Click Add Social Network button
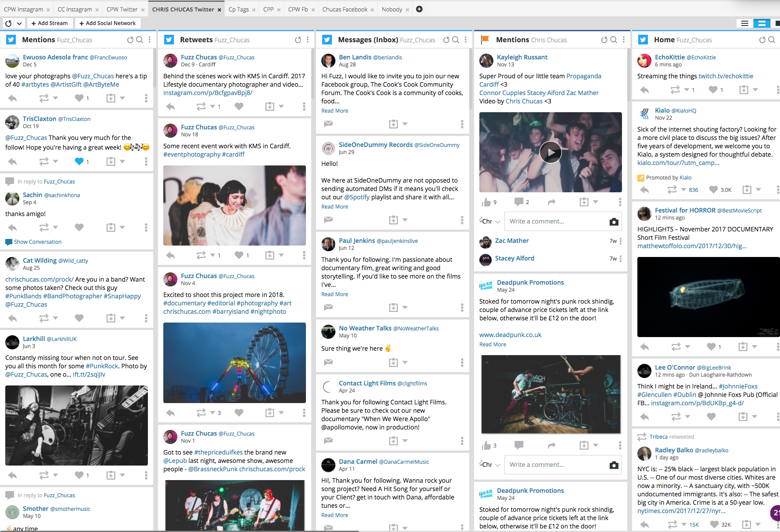 click(107, 23)
